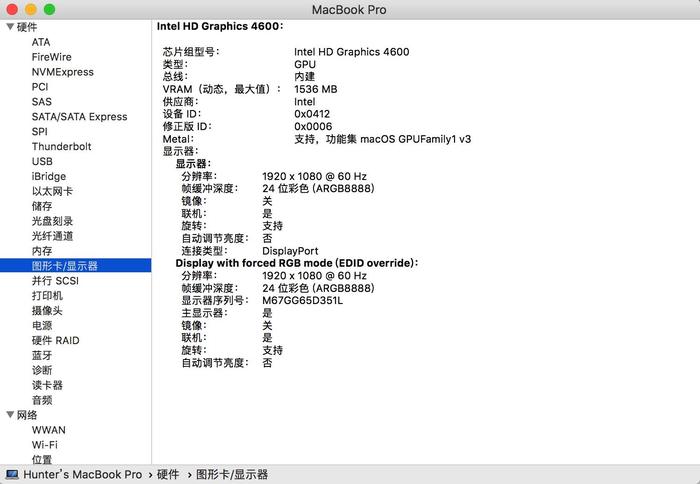Select 音频 in the sidebar
The height and width of the screenshot is (484, 700).
pos(42,400)
